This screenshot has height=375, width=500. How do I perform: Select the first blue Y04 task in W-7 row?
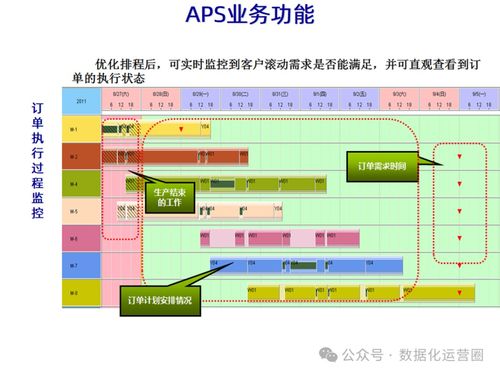[229, 266]
